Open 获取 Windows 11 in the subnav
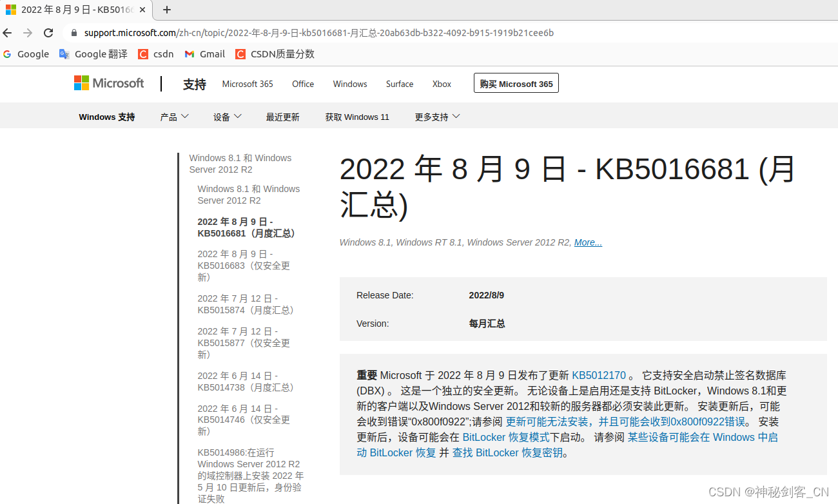This screenshot has height=504, width=838. pos(357,117)
